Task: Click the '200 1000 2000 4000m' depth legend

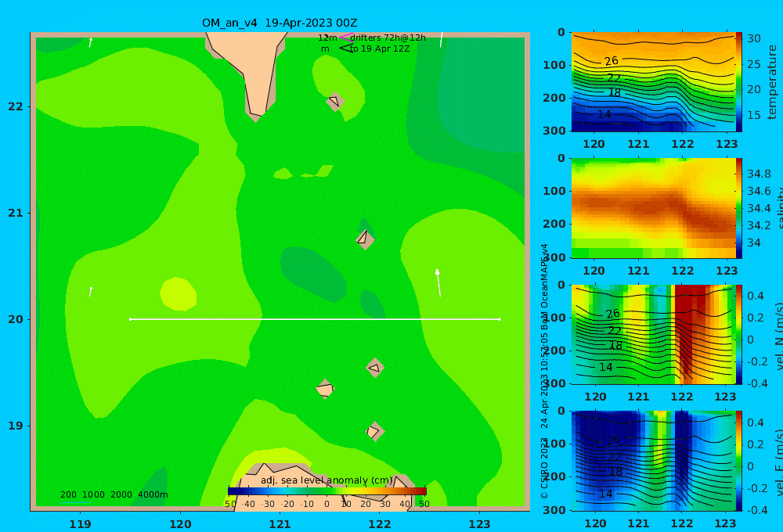Action: point(114,494)
